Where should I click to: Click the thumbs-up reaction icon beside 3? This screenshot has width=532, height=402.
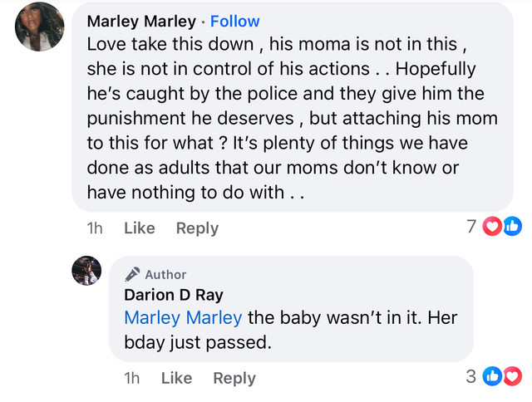492,377
